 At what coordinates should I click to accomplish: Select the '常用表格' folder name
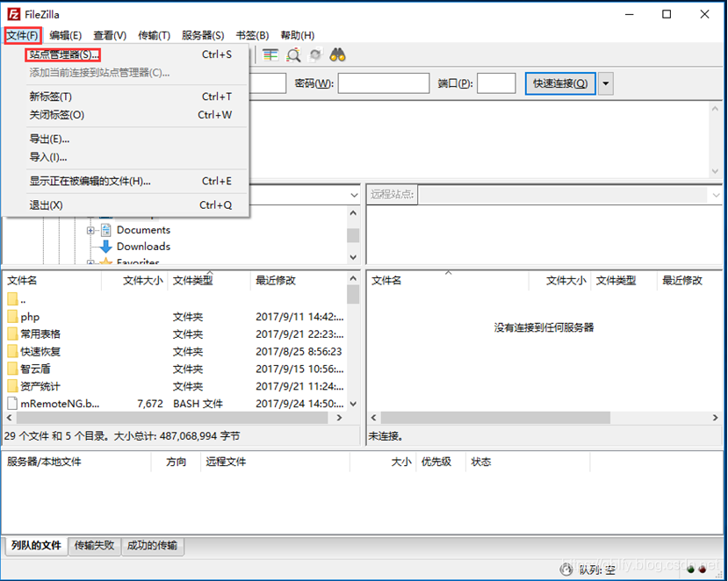coord(40,334)
